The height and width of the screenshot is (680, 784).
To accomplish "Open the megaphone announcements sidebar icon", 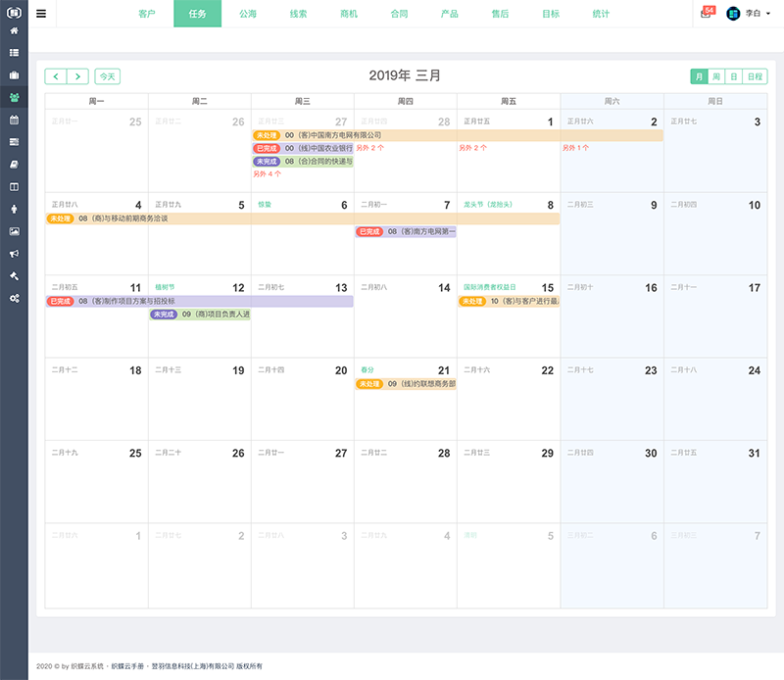I will [14, 253].
